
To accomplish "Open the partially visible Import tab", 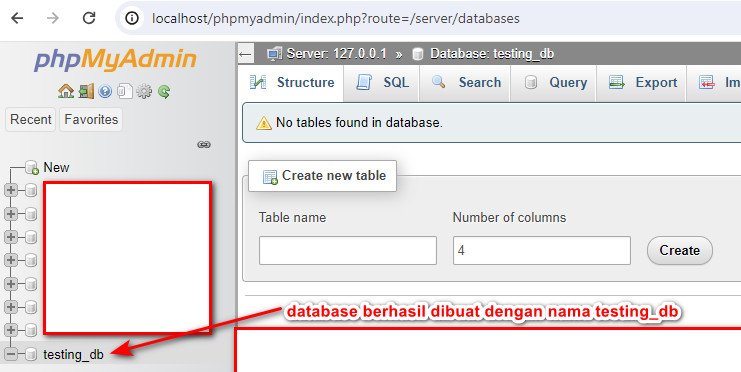I will pyautogui.click(x=714, y=83).
